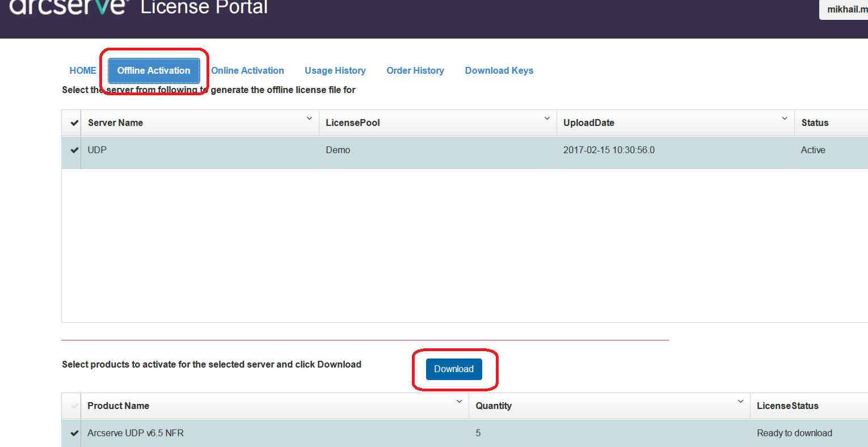
Task: Click the arcserve logo in the header
Action: (x=69, y=7)
